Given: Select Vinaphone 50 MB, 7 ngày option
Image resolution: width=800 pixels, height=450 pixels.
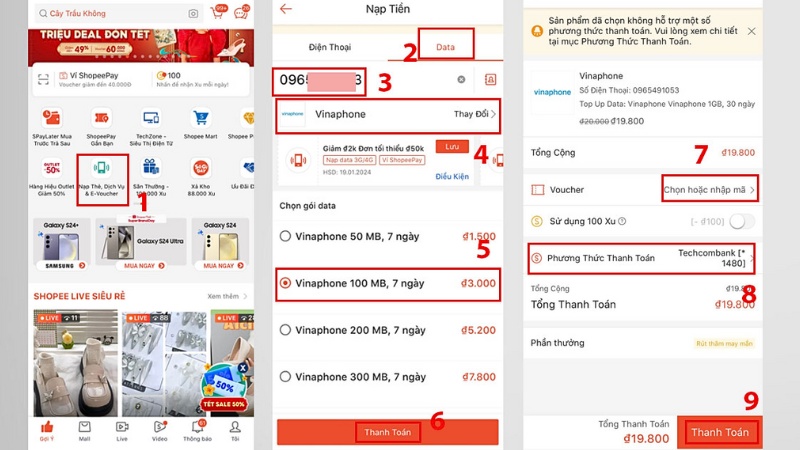Looking at the screenshot, I should click(388, 236).
